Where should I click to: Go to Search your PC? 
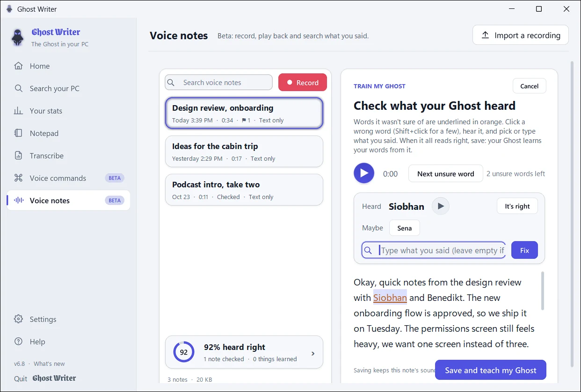[x=68, y=88]
